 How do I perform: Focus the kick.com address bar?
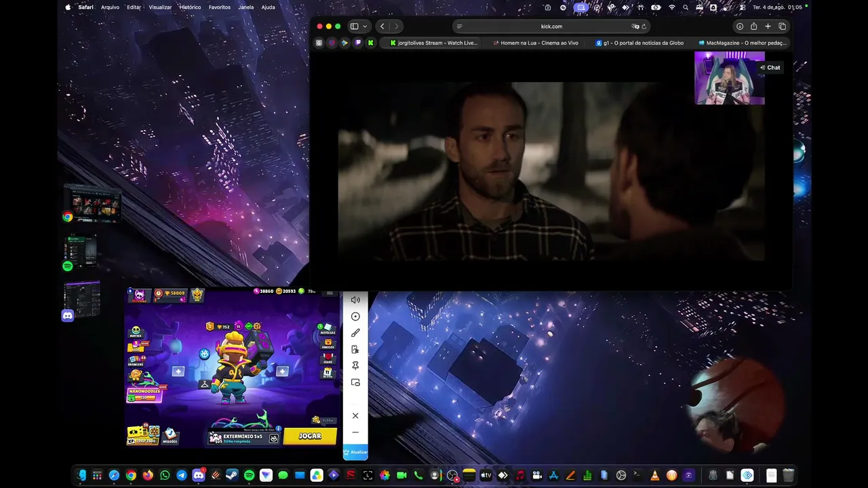551,26
